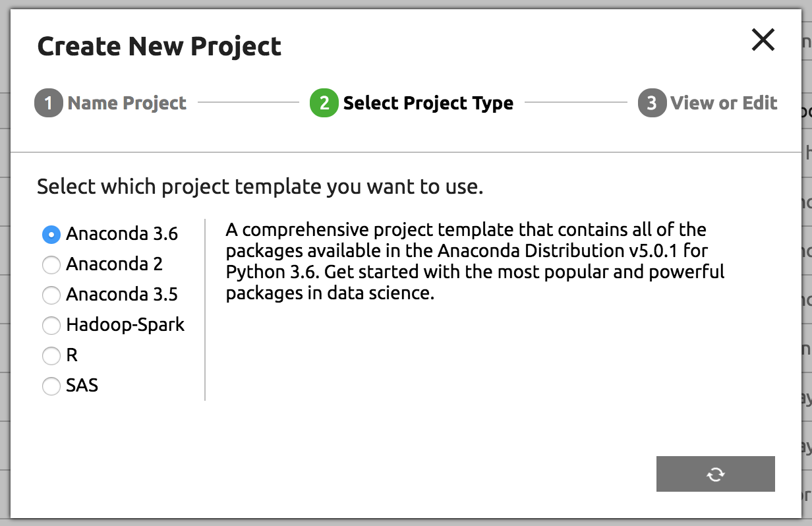Click the spinning refresh arrows icon
812x526 pixels.
point(715,474)
